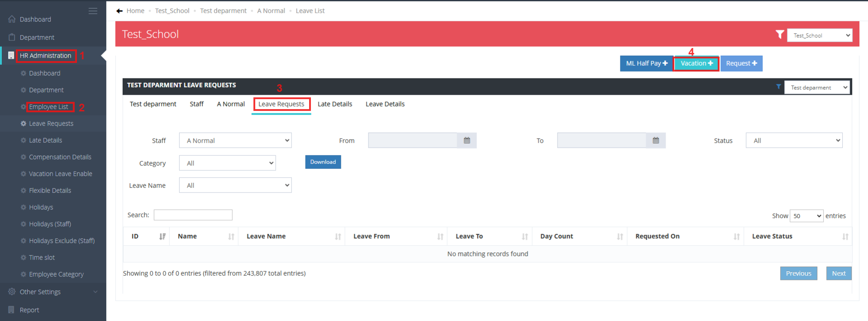Viewport: 868px width, 321px height.
Task: Click the Dashboard home icon in sidebar
Action: pyautogui.click(x=12, y=19)
